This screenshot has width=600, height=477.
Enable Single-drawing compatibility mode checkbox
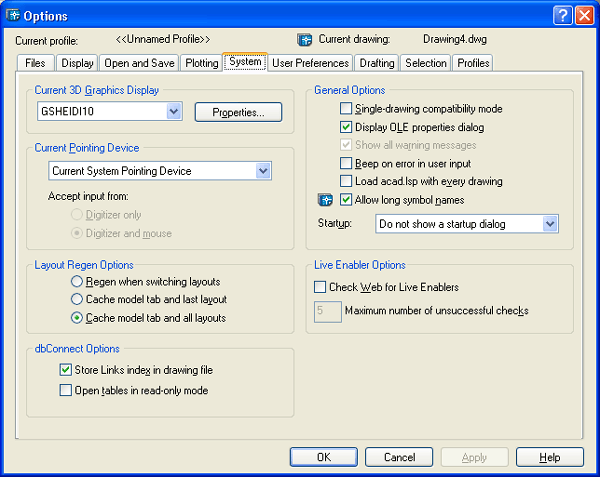coord(346,109)
